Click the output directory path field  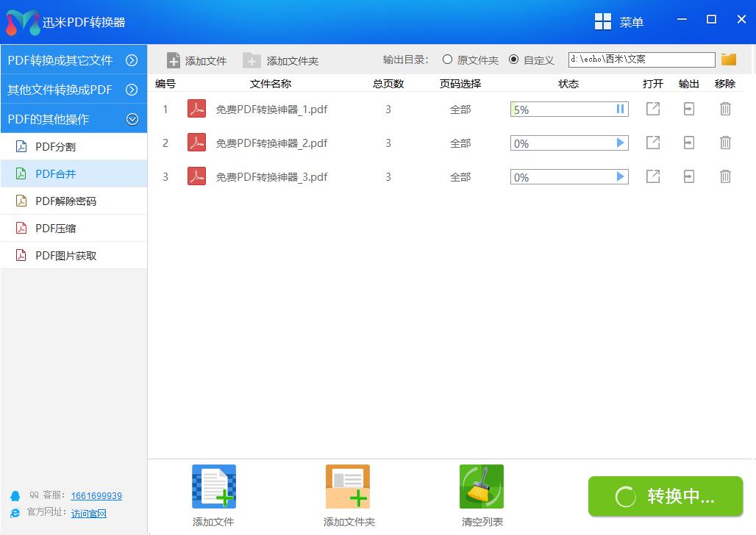640,59
